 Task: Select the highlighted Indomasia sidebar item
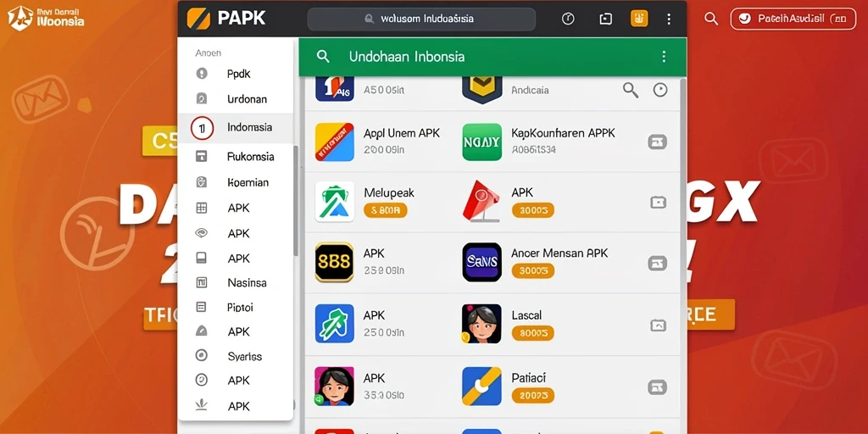point(236,128)
